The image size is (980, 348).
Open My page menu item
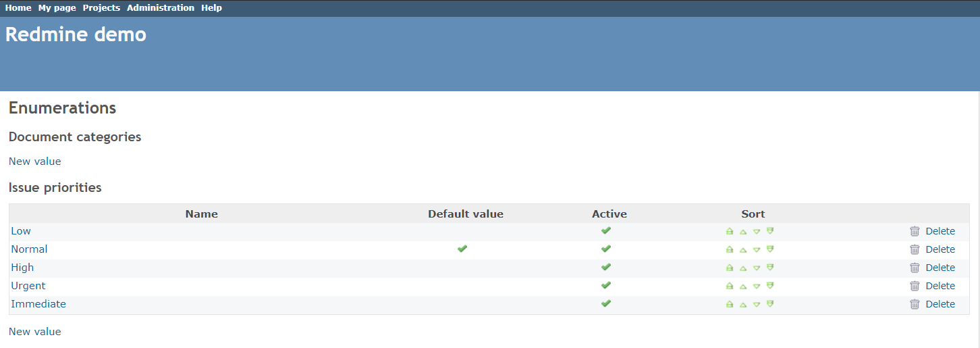point(57,8)
